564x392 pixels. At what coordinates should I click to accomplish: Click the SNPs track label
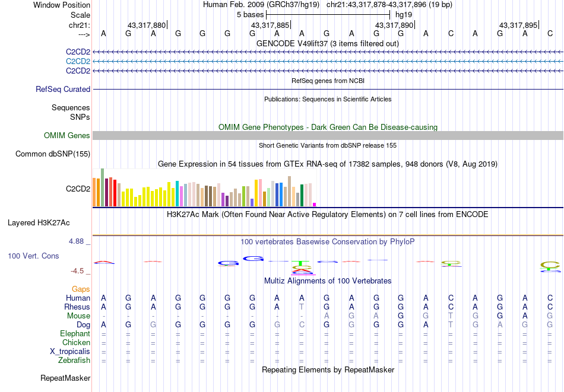coord(80,117)
